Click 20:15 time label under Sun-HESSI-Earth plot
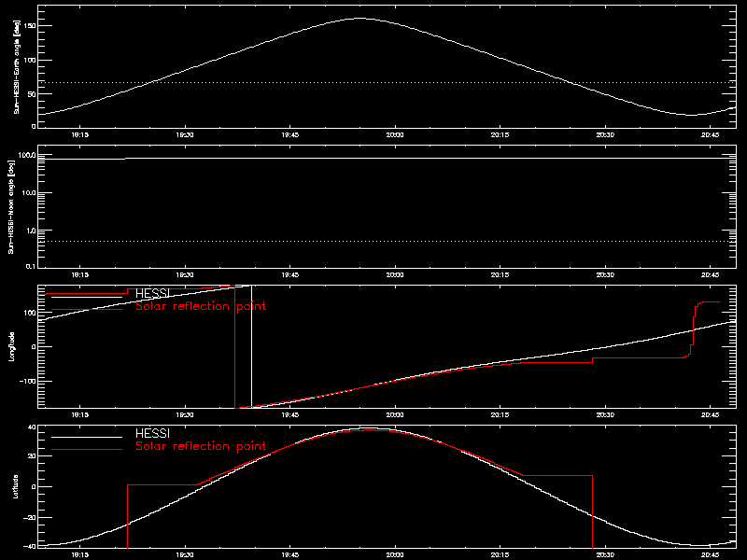The width and height of the screenshot is (747, 560). (x=500, y=134)
